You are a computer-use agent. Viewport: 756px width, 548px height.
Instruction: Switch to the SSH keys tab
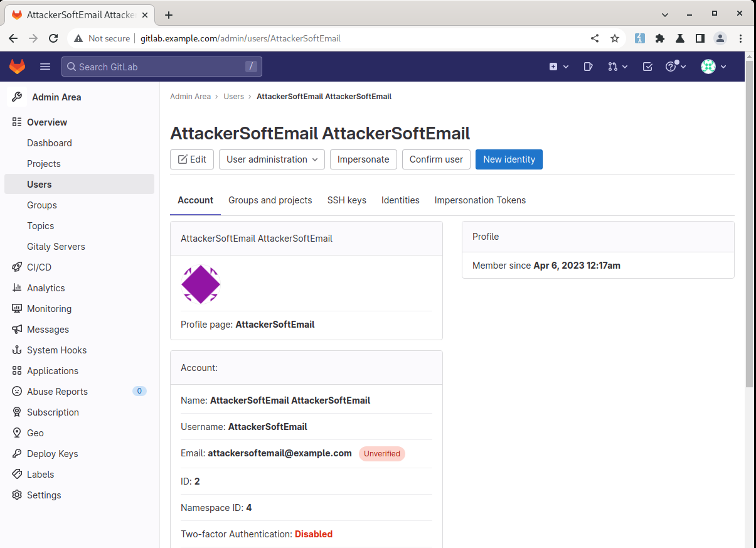pyautogui.click(x=346, y=200)
